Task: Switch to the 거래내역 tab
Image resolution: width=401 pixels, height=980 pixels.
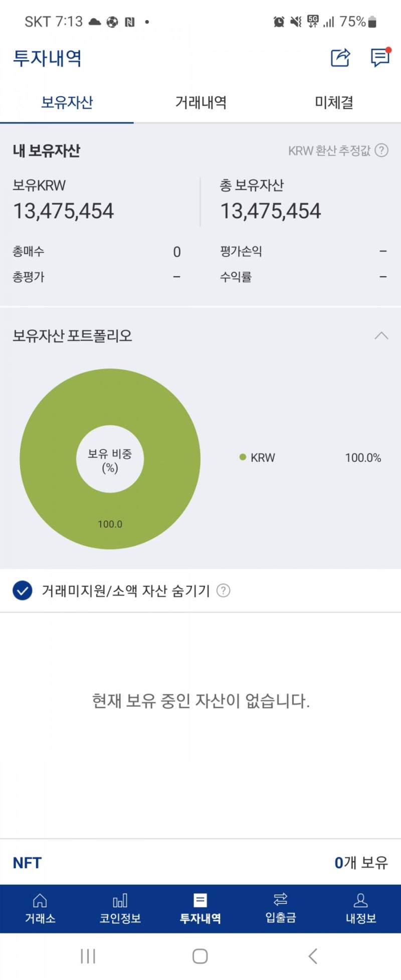Action: pyautogui.click(x=200, y=102)
